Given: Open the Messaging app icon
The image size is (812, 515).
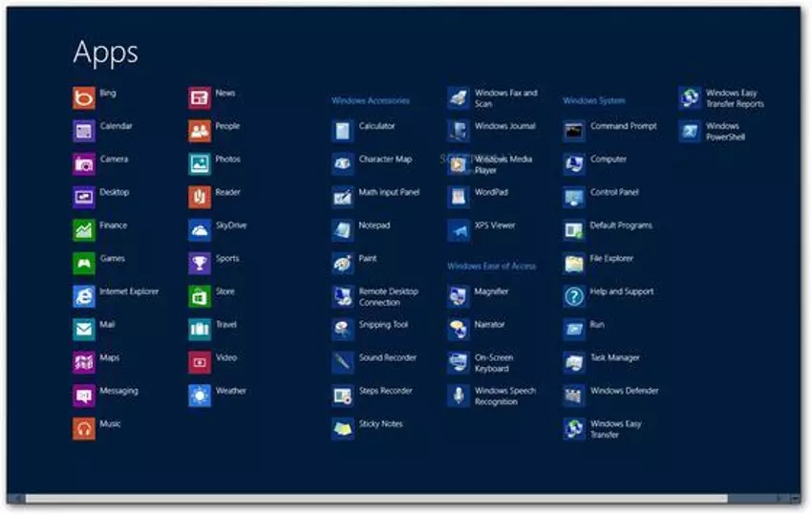Looking at the screenshot, I should (x=84, y=396).
